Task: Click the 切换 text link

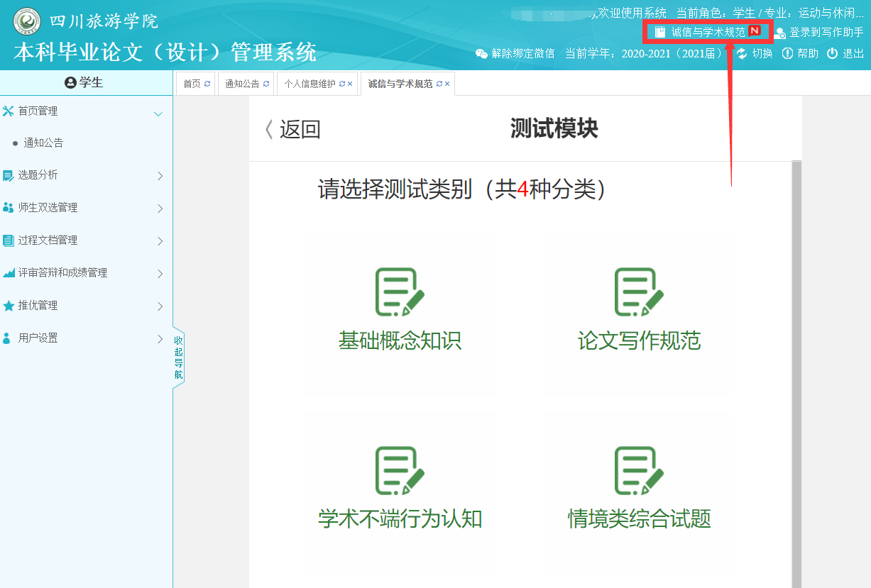Action: tap(762, 53)
